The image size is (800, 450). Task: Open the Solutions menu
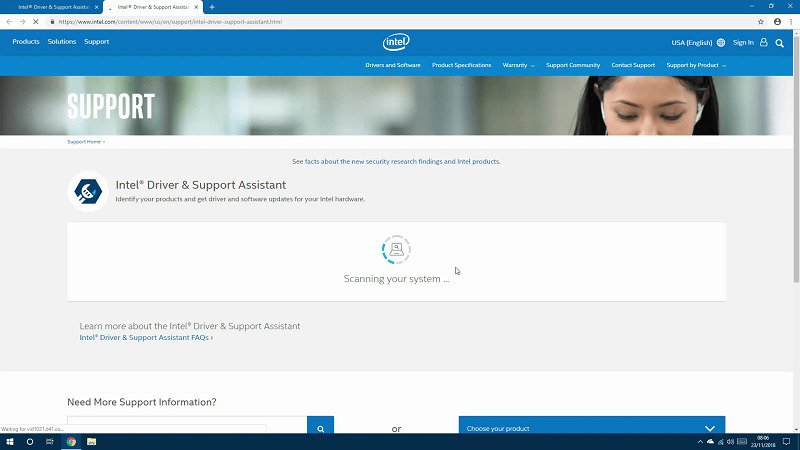62,42
